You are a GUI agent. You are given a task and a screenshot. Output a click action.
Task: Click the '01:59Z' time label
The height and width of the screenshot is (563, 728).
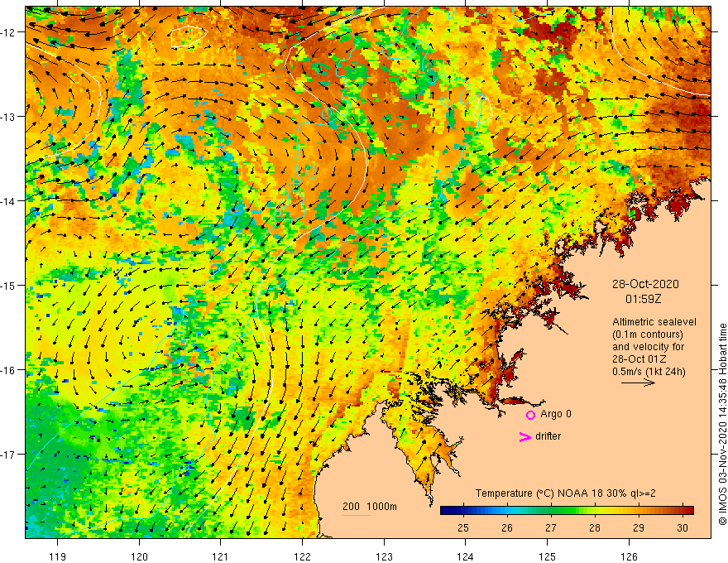(x=643, y=299)
